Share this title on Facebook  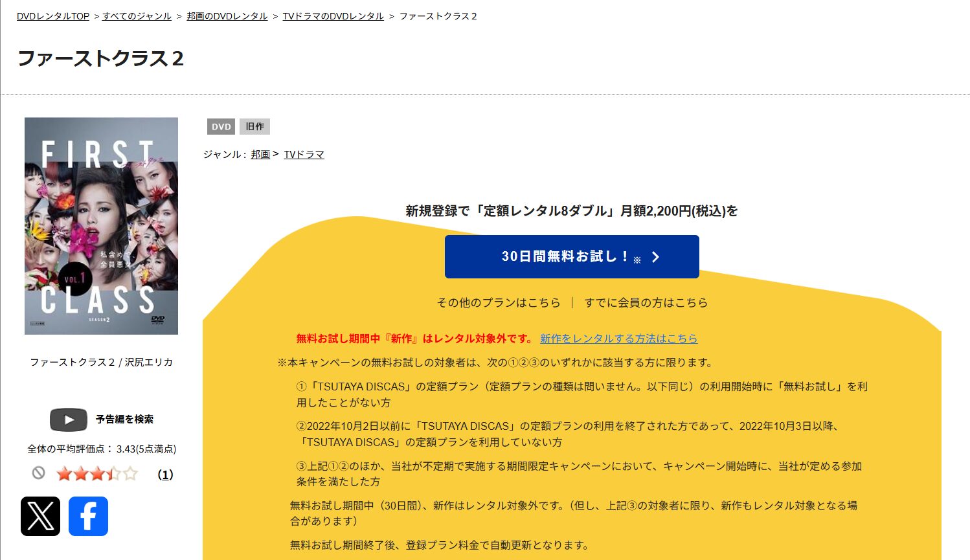(88, 516)
